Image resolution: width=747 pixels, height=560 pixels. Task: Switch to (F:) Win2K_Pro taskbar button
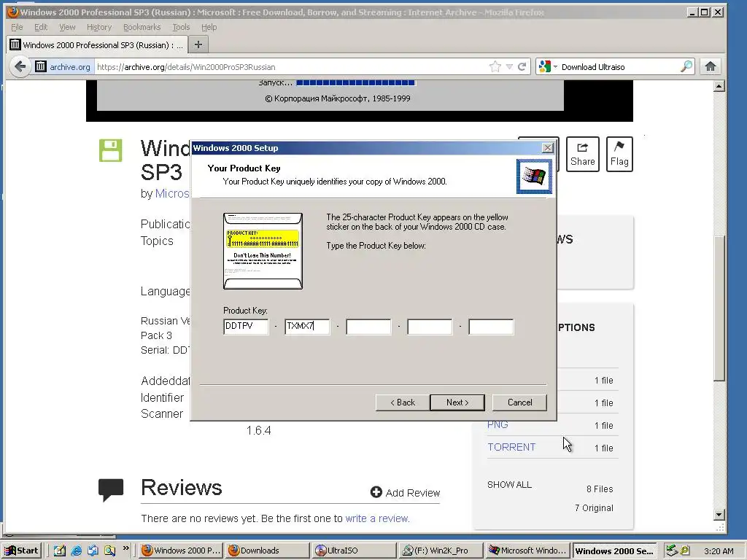tap(441, 551)
